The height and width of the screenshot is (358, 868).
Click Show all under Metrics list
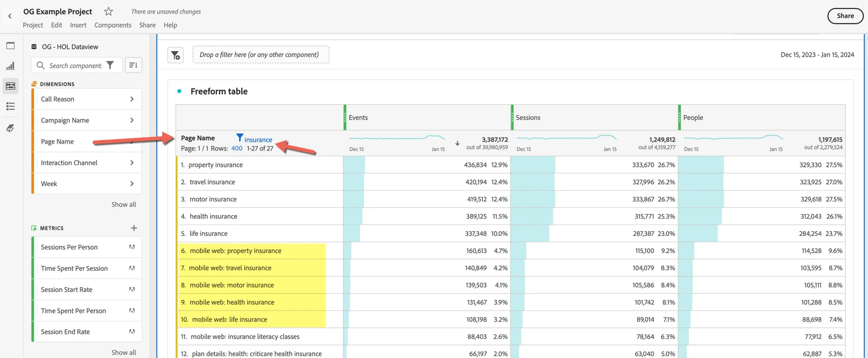coord(124,353)
